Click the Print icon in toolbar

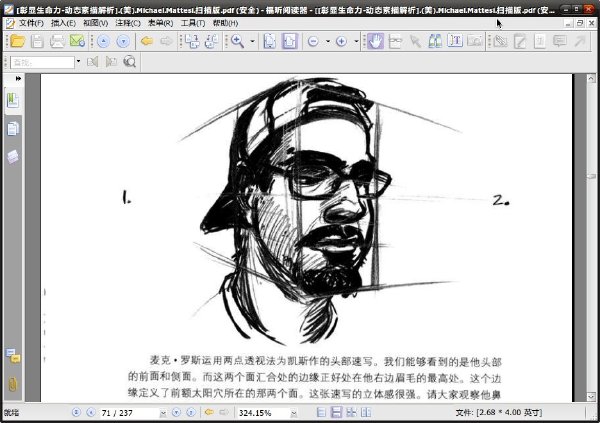pos(57,41)
